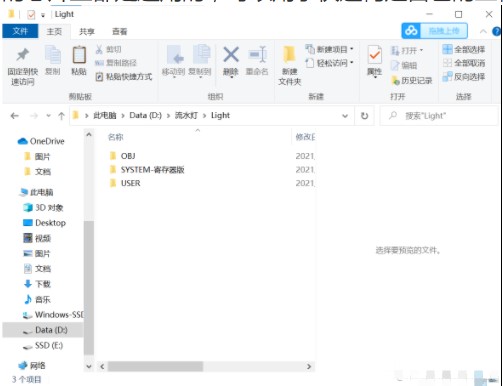503x386 pixels.
Task: Open the recent locations dropdown arrow
Action: [49, 116]
